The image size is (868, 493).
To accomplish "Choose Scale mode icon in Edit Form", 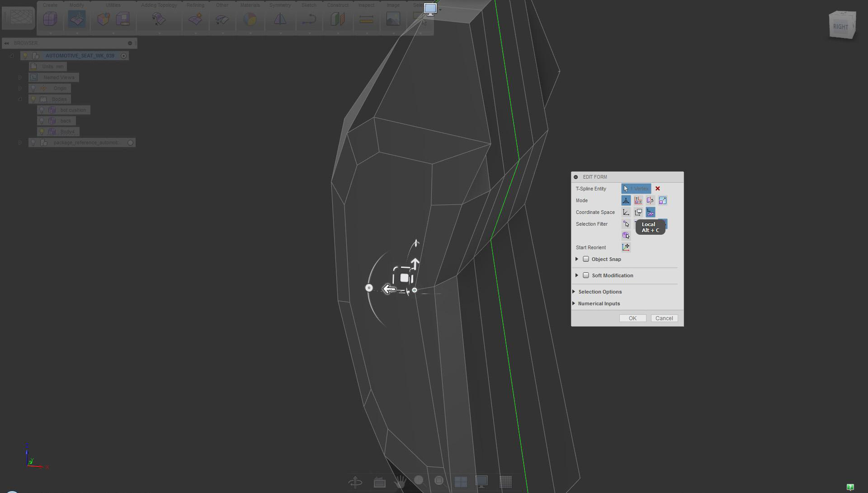I will coord(663,200).
